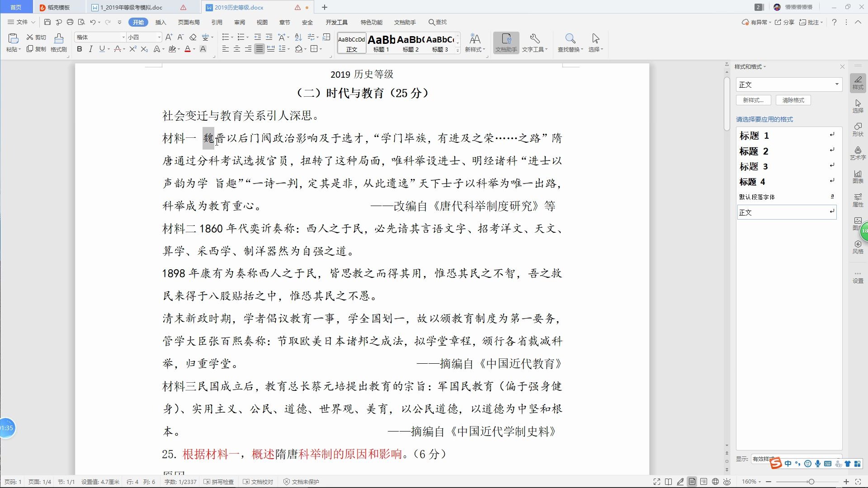This screenshot has width=868, height=488.
Task: Increase font size with A+ icon
Action: (x=169, y=37)
